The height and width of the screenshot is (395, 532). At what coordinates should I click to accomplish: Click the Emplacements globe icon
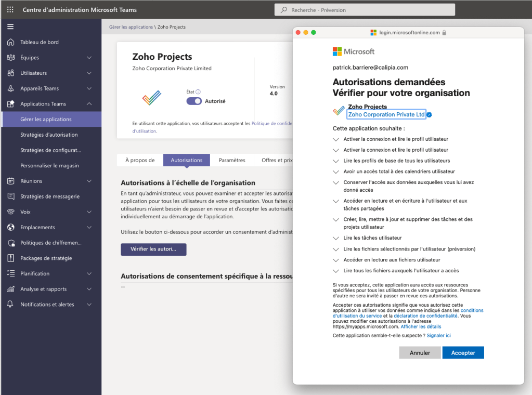tap(10, 227)
